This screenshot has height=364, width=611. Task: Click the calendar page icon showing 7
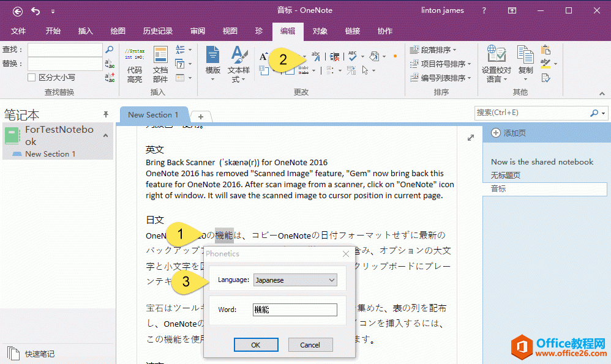180,64
